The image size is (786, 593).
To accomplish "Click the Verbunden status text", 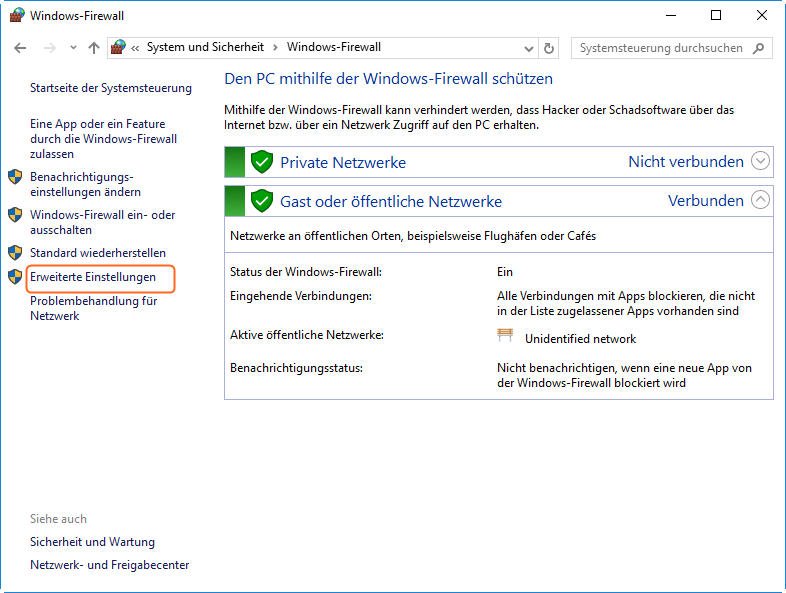I will pos(706,201).
